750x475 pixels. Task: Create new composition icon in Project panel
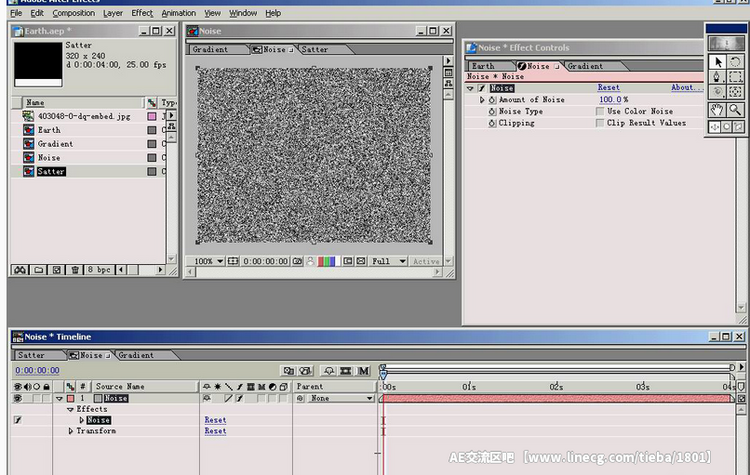57,270
